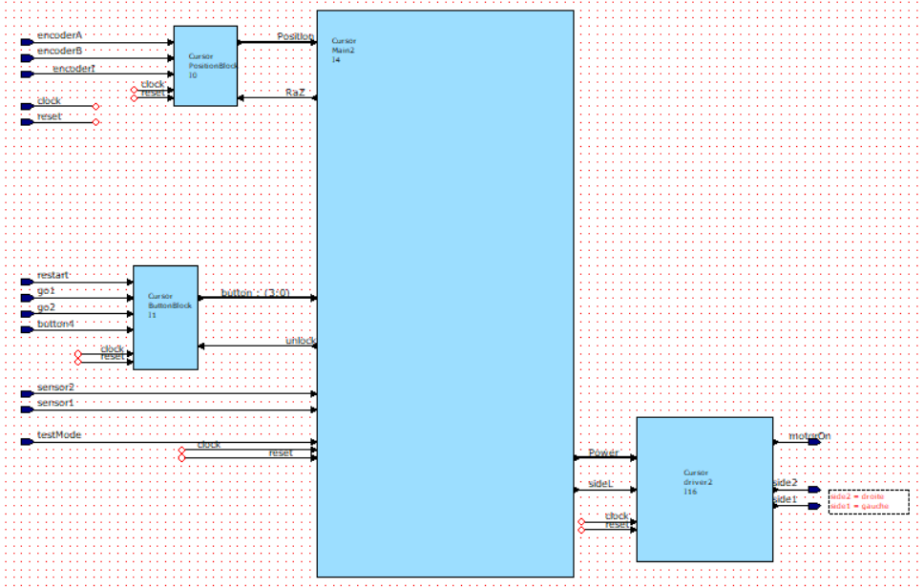Select the side2 output port symbol

pyautogui.click(x=813, y=490)
